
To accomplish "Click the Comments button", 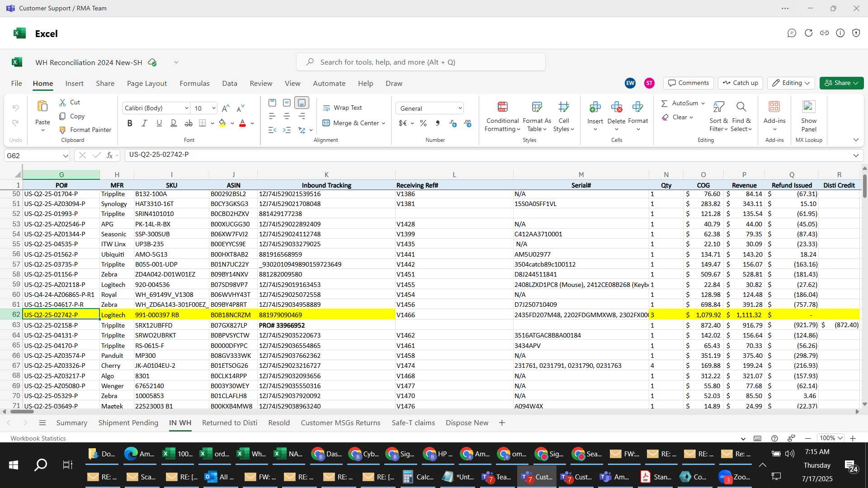I will (x=689, y=83).
